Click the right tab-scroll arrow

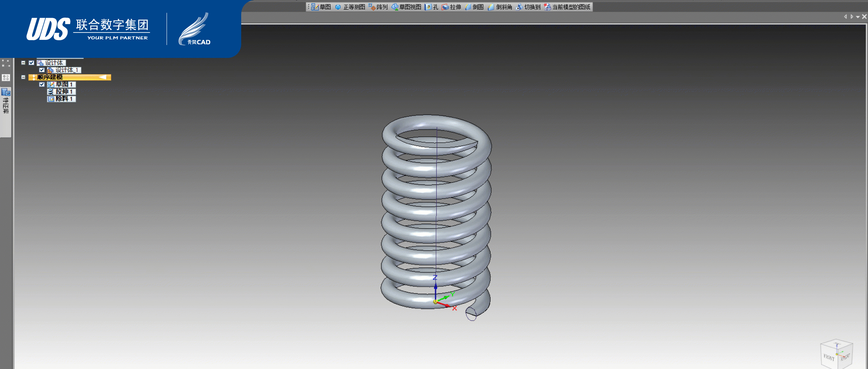851,17
